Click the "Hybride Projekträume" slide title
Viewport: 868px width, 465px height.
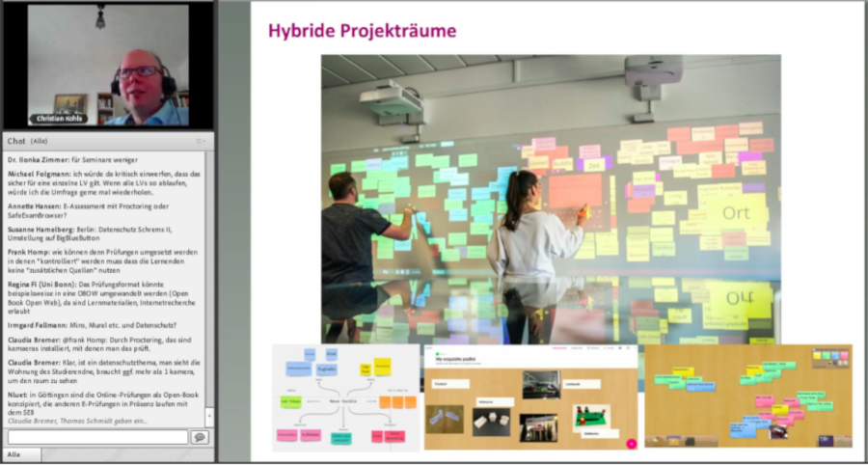pos(362,31)
